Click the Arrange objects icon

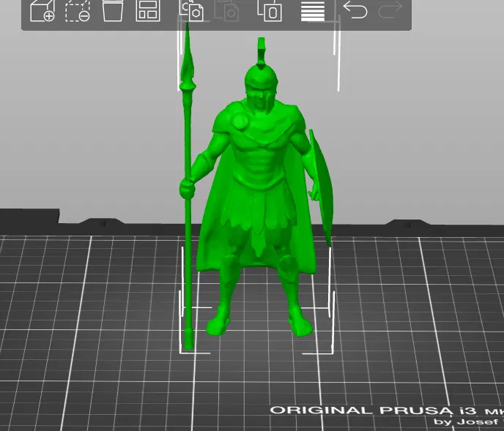point(148,11)
